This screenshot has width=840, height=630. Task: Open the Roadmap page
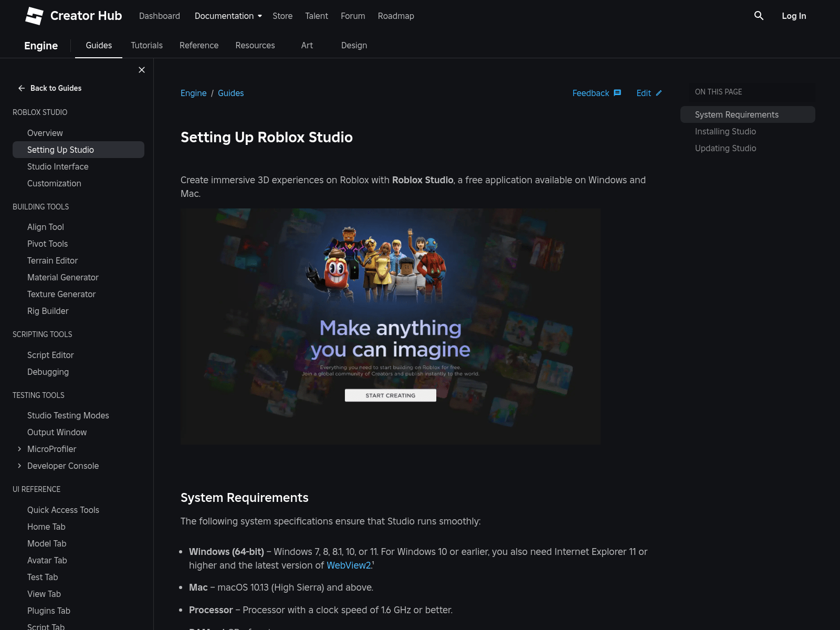pyautogui.click(x=396, y=16)
